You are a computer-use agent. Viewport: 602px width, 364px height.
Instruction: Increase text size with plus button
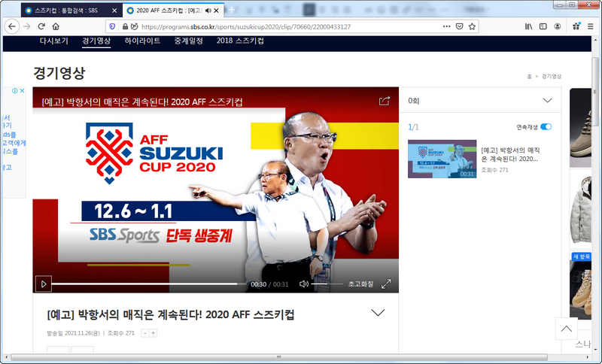(154, 333)
